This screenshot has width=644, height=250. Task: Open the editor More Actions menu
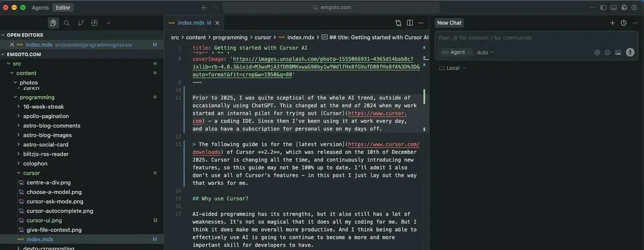pyautogui.click(x=421, y=23)
